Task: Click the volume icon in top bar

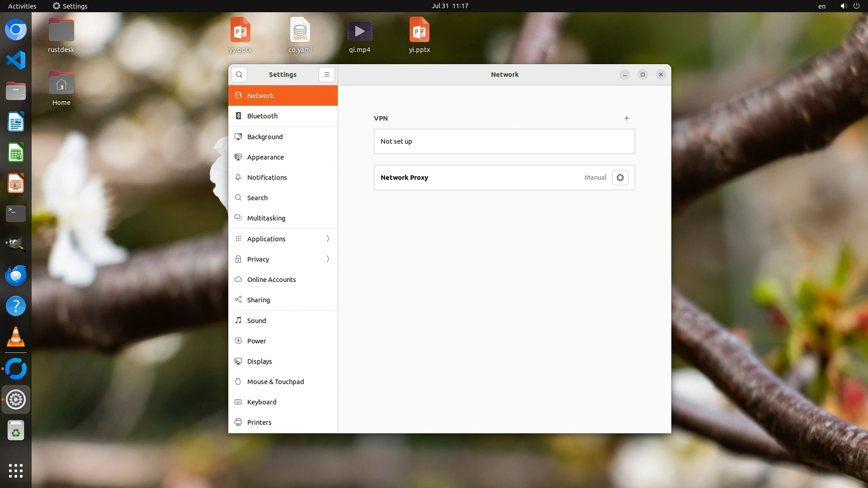Action: 843,6
